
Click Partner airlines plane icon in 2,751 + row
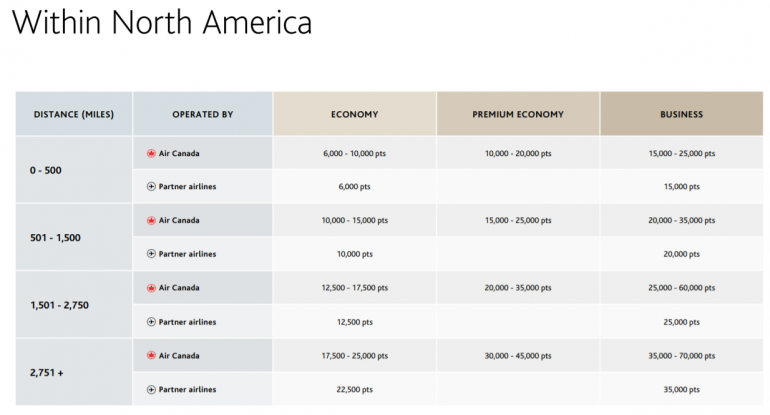(152, 389)
